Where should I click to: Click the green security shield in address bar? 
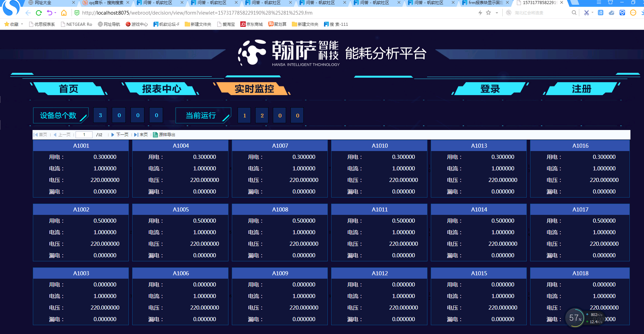tap(77, 13)
